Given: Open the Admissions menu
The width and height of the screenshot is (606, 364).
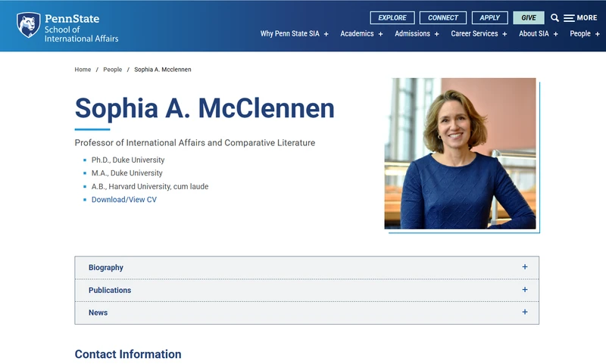Looking at the screenshot, I should click(412, 33).
